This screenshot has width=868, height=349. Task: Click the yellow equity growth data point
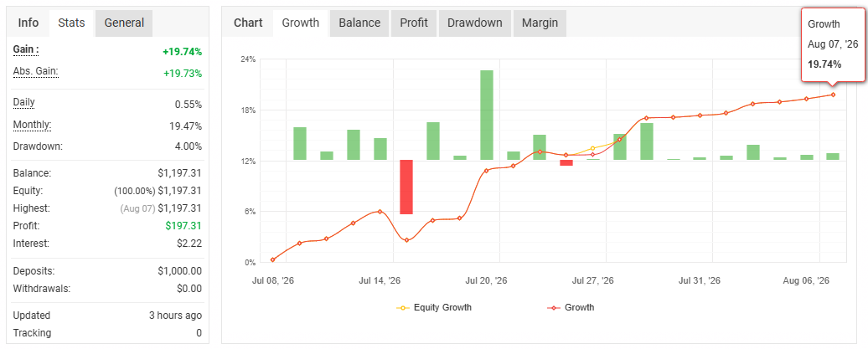[593, 148]
